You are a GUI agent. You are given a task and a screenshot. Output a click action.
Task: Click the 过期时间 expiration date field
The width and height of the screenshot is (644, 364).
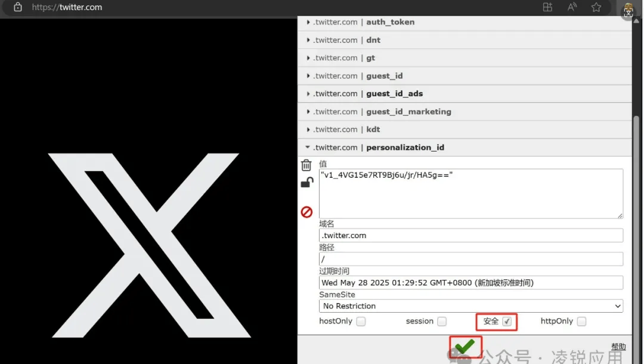[470, 283]
